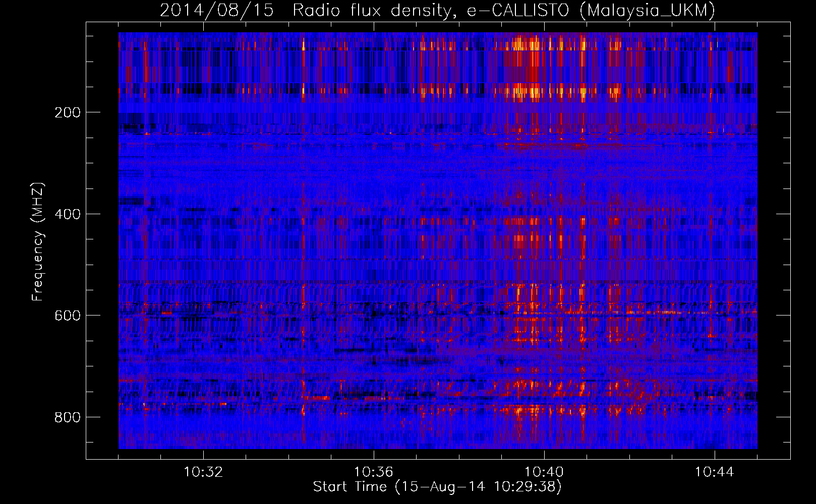The height and width of the screenshot is (504, 816).
Task: Click the 600 frequency tick label
Action: 67,316
